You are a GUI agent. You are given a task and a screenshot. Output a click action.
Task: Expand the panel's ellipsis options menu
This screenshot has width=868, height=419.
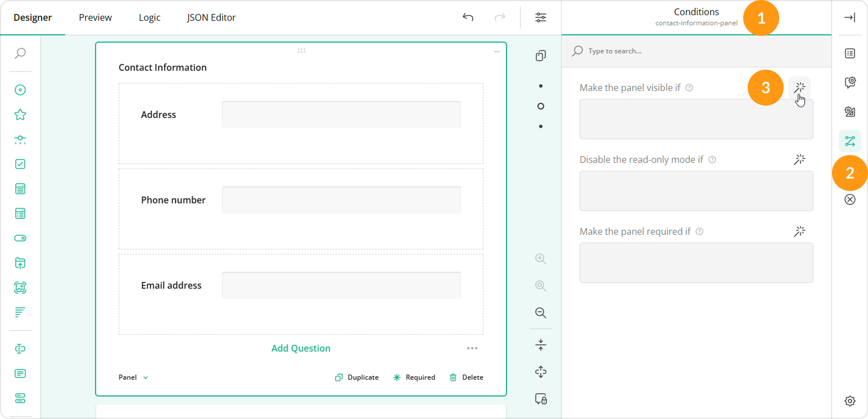pyautogui.click(x=472, y=348)
